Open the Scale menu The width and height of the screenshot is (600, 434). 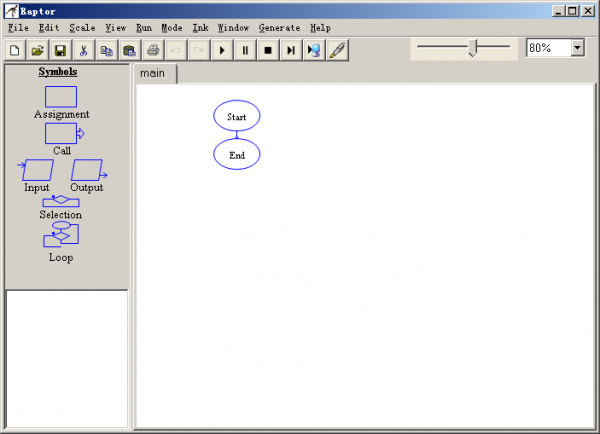[x=82, y=28]
